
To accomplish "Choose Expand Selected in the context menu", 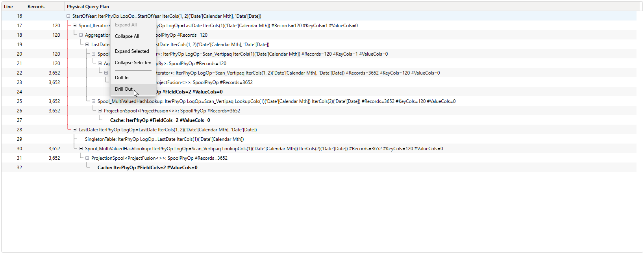I will tap(132, 51).
